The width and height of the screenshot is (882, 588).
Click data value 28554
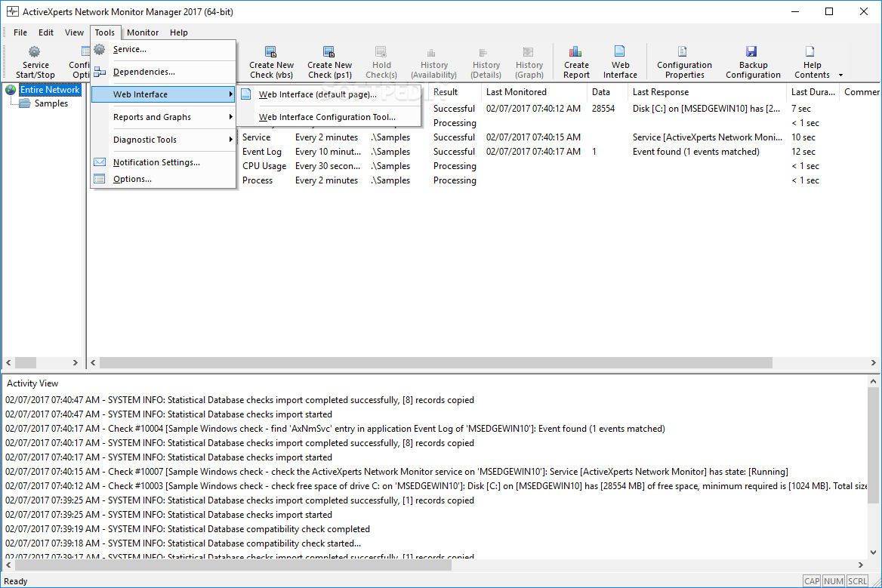pos(603,109)
